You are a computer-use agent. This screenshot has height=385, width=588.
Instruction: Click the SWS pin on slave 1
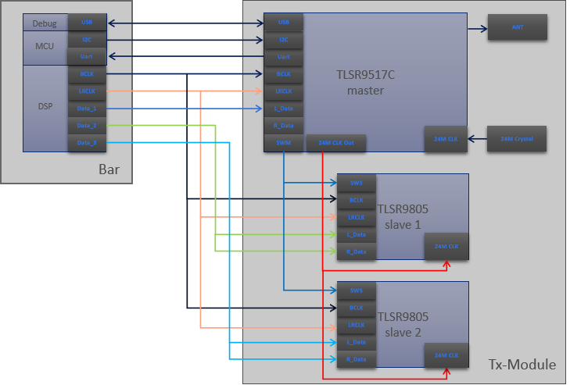click(357, 183)
